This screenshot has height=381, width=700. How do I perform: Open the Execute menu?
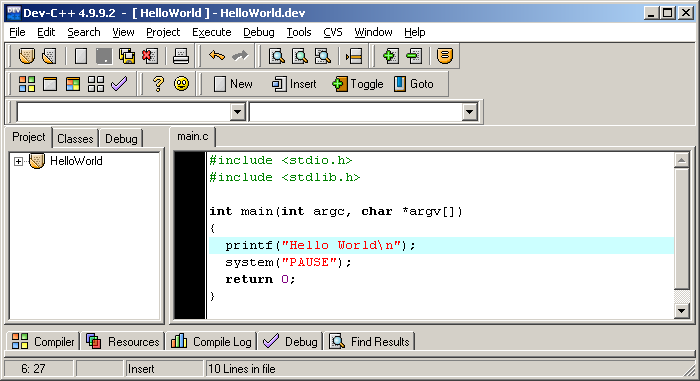coord(212,32)
